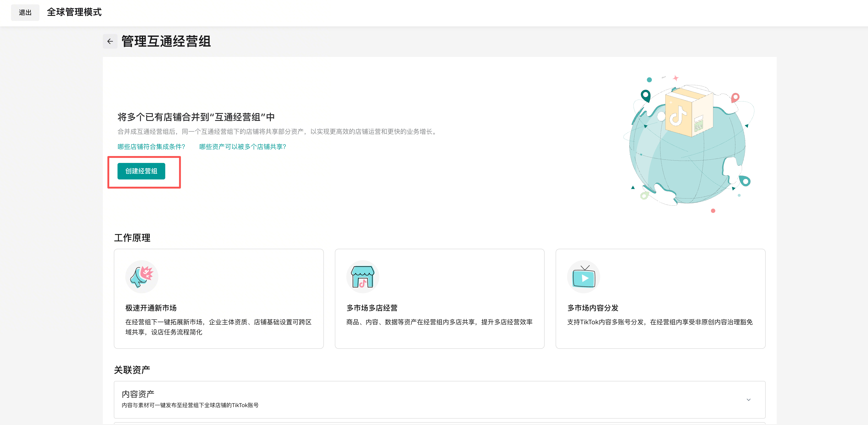Select the 多市场多店经营 card title
Viewport: 868px width, 425px height.
[372, 308]
